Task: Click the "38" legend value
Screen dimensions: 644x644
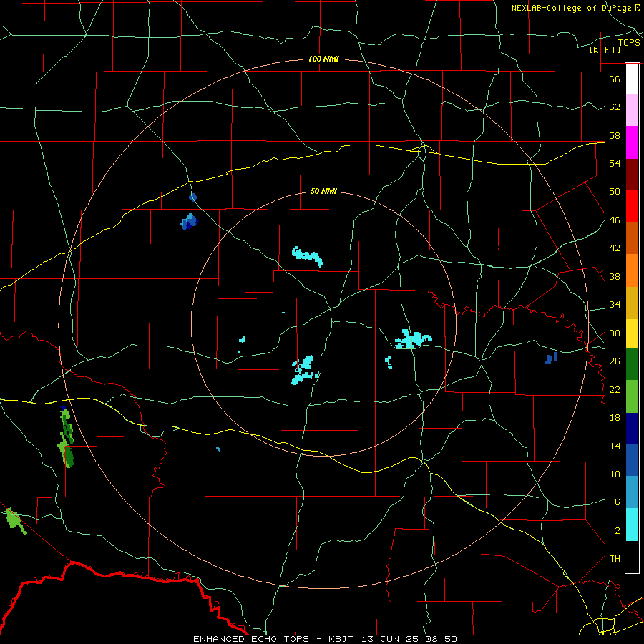Action: tap(615, 276)
